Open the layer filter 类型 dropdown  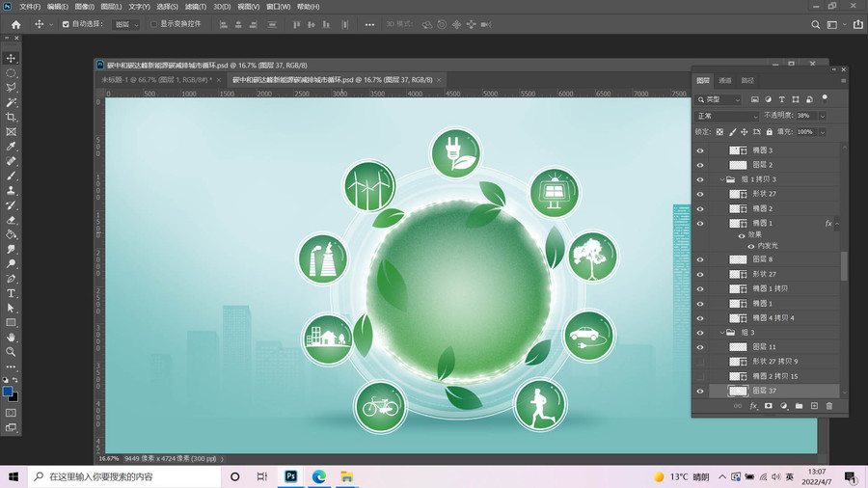click(x=718, y=99)
